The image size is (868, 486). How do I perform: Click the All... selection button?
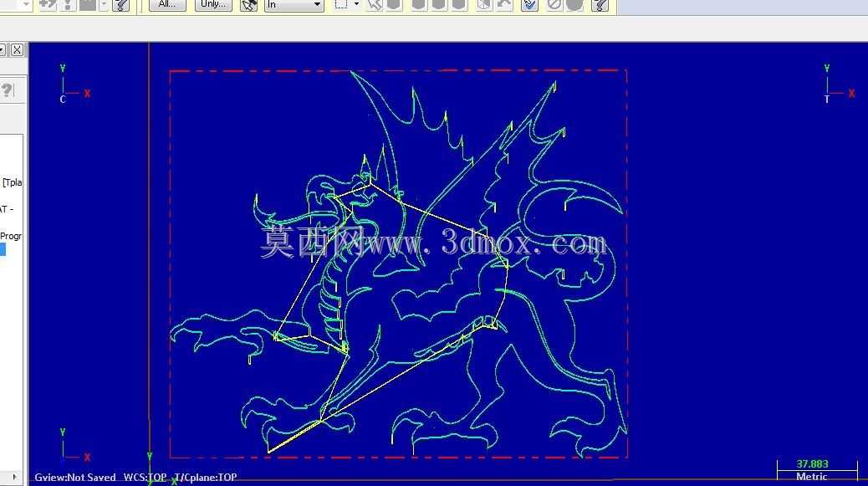click(167, 4)
